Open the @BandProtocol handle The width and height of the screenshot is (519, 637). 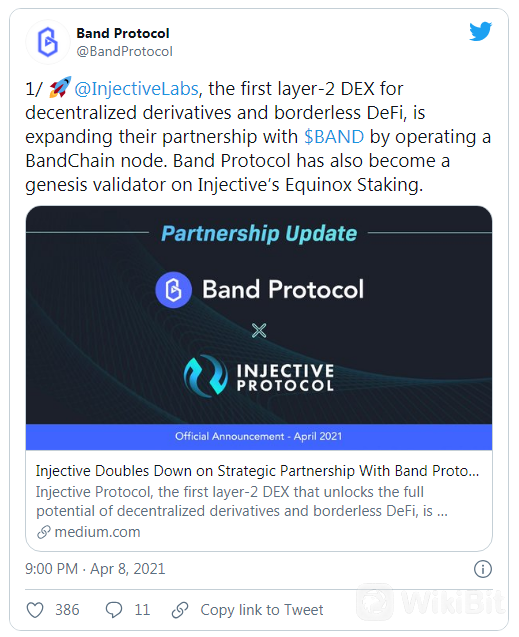click(124, 52)
